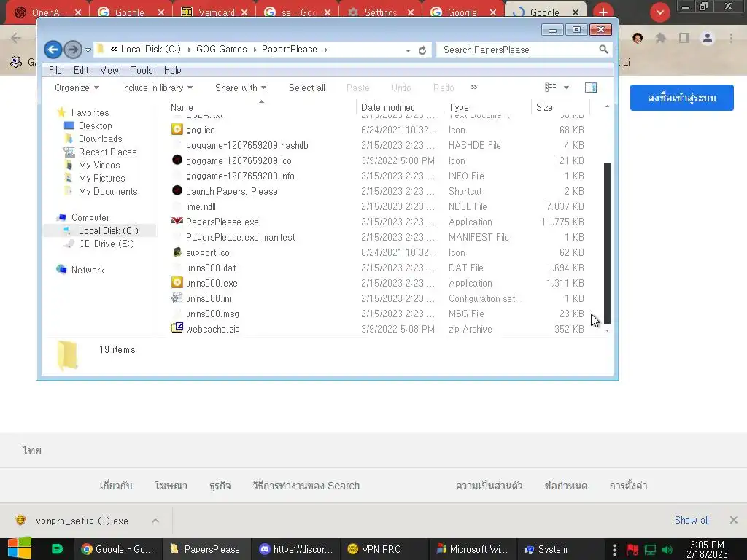
Task: Open Chrome extensions puzzle icon
Action: (x=660, y=38)
